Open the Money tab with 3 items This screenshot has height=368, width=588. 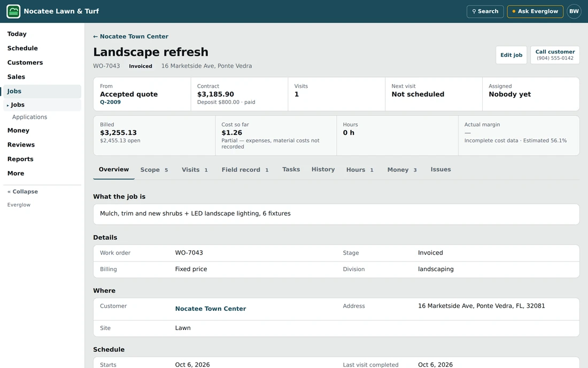(x=402, y=170)
